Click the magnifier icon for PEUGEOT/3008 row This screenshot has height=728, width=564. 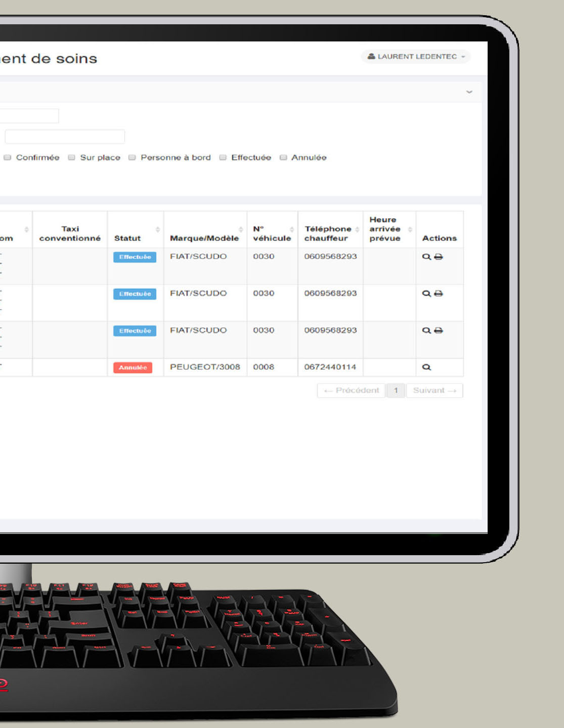pyautogui.click(x=426, y=368)
